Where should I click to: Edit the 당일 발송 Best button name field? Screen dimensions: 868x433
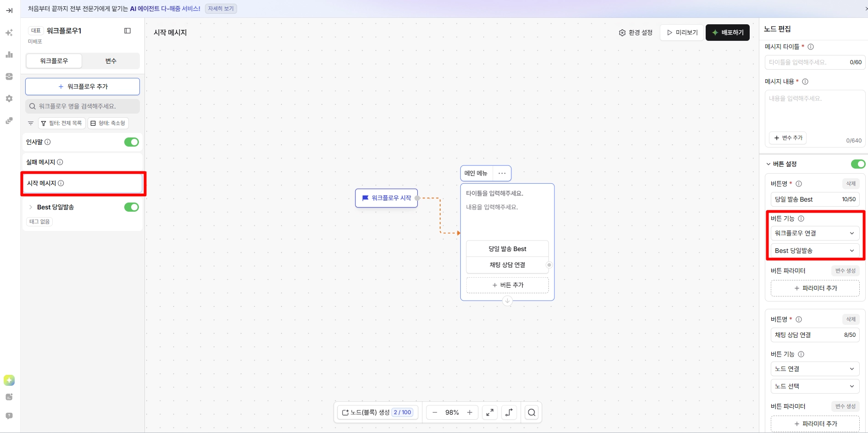pos(815,199)
